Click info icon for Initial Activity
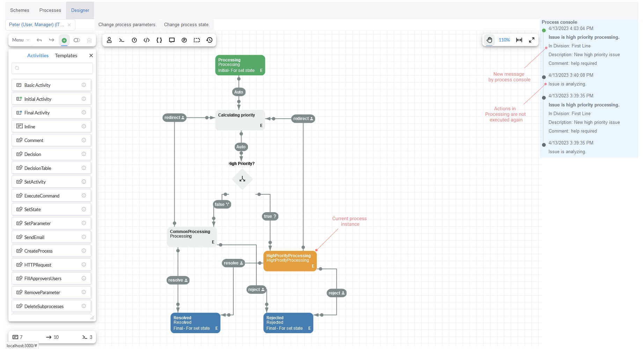The width and height of the screenshot is (644, 351). pyautogui.click(x=84, y=99)
